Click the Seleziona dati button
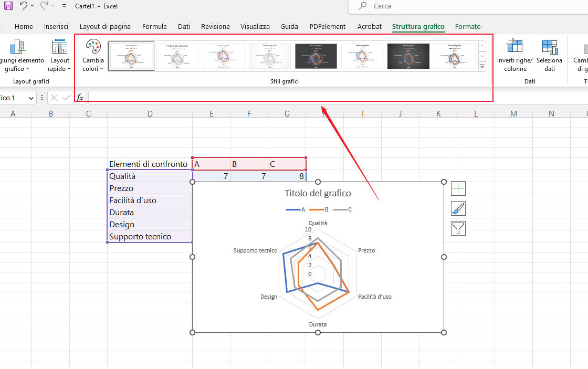Image resolution: width=588 pixels, height=369 pixels. pos(549,56)
